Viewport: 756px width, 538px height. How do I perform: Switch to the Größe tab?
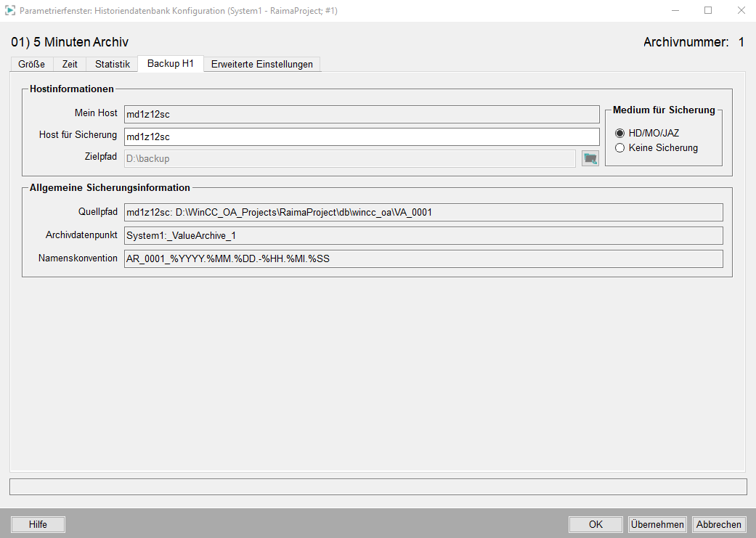pos(32,64)
